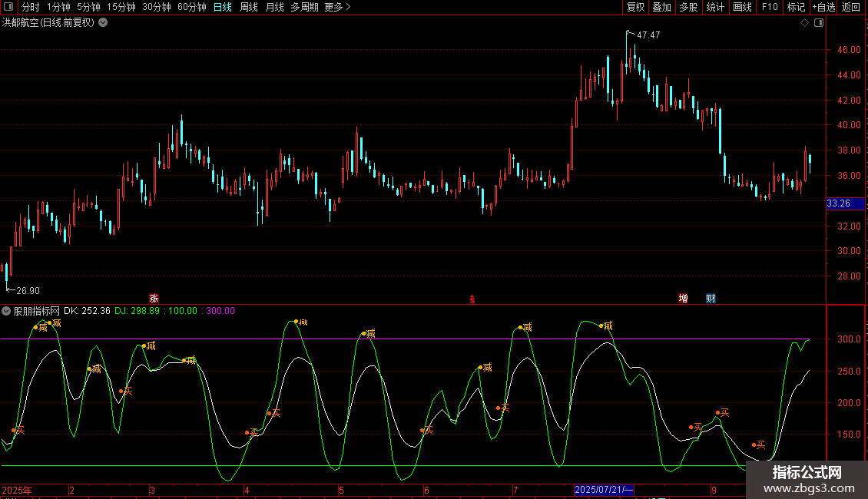Click the blue 33.26 price tag on axis
Image resolution: width=868 pixels, height=499 pixels.
point(838,203)
